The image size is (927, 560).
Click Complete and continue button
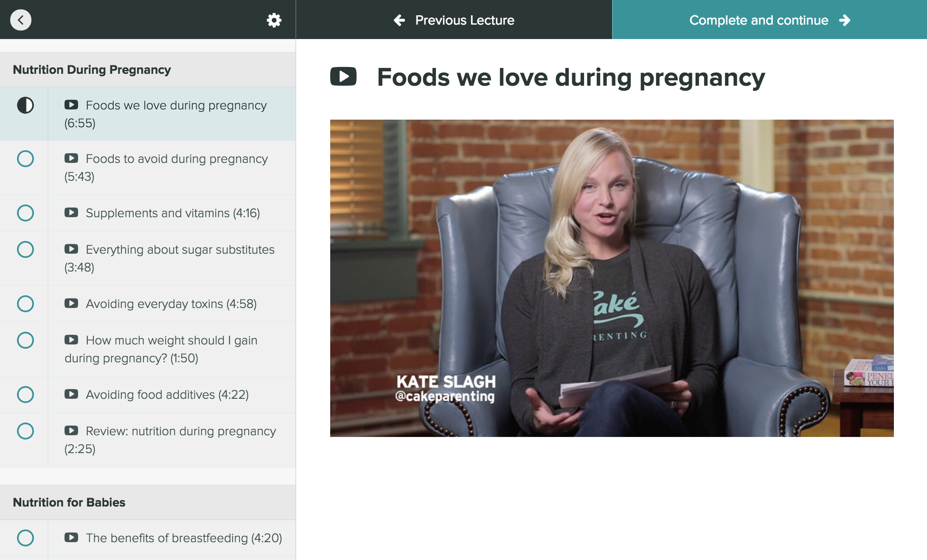point(770,20)
